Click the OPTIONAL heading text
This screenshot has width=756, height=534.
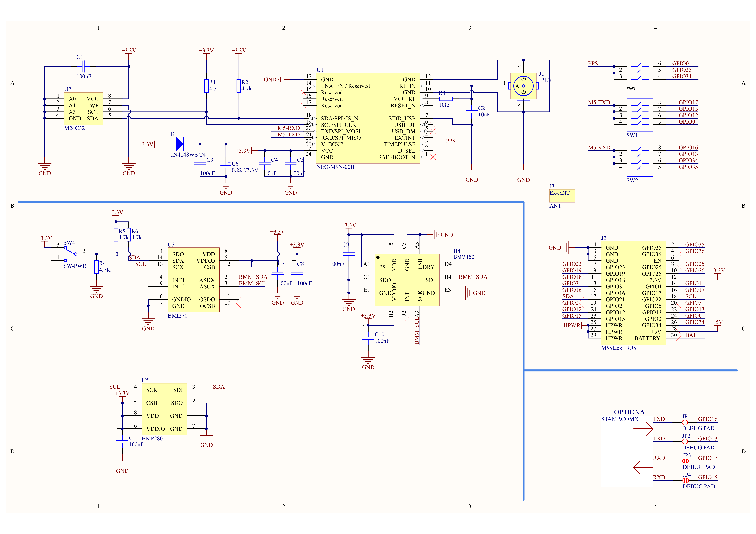coord(631,412)
